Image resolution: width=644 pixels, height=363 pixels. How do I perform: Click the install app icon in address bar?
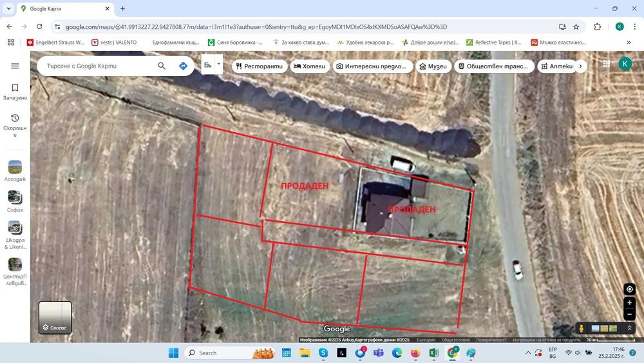(562, 26)
